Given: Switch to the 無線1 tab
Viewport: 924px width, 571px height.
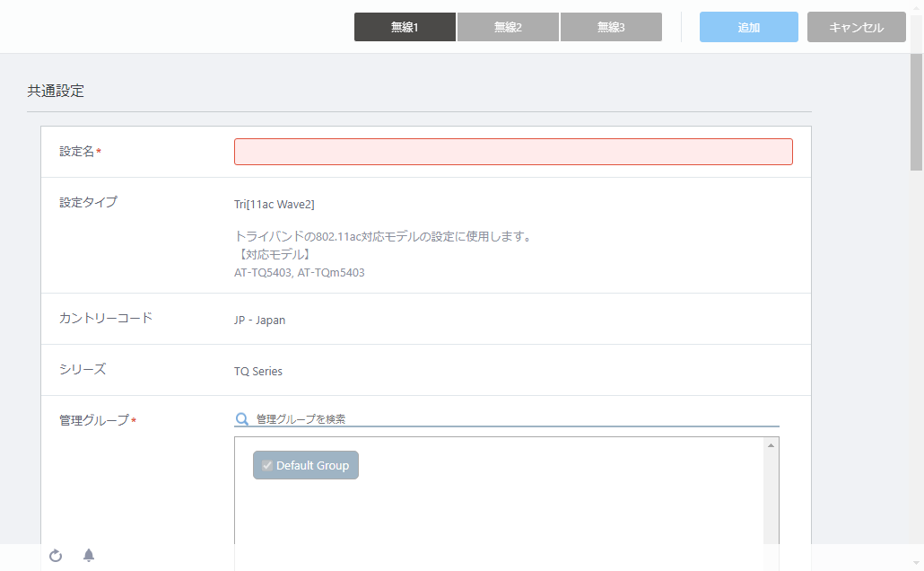Looking at the screenshot, I should coord(405,27).
